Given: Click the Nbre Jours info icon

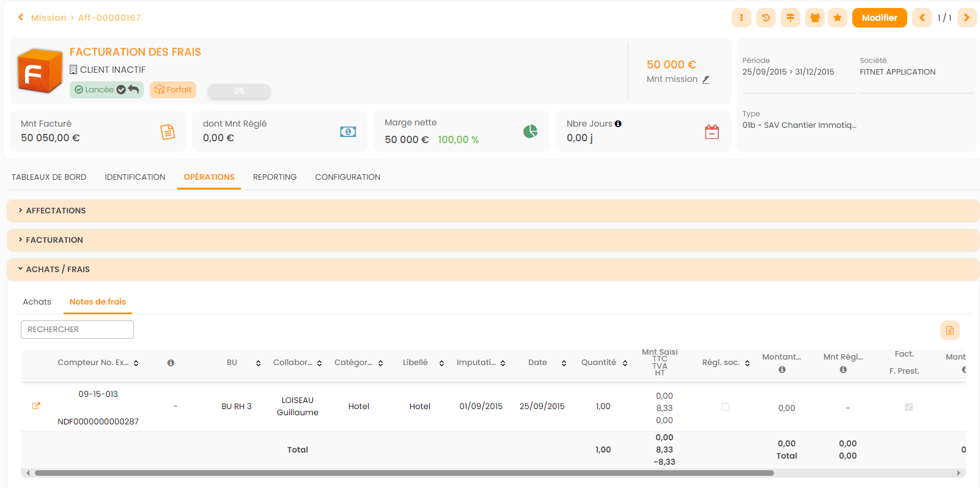Looking at the screenshot, I should tap(618, 124).
